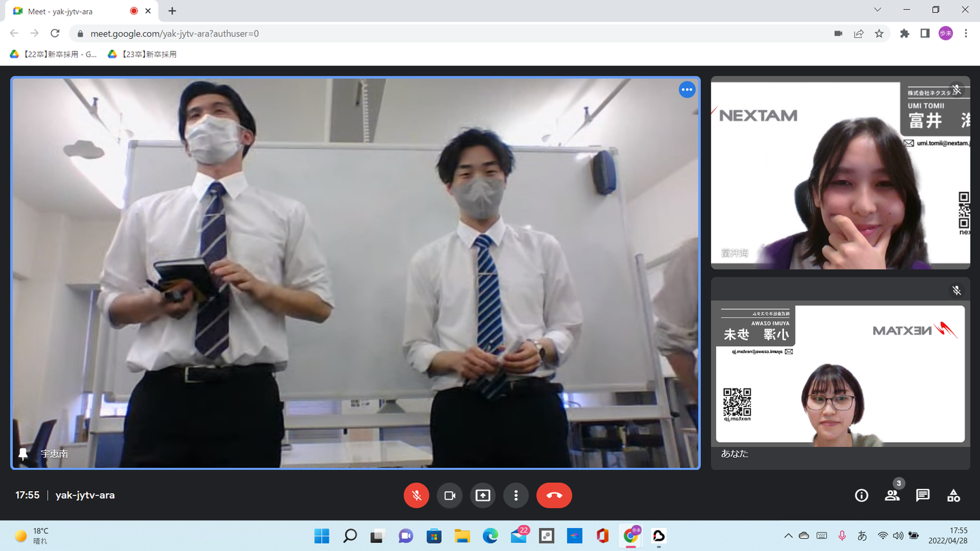Screen dimensions: 980x551
Task: Switch to Chrome taskbar icon
Action: pos(631,536)
